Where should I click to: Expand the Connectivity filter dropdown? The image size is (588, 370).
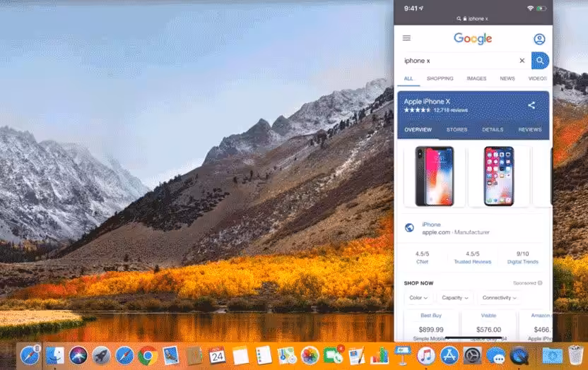(x=500, y=298)
